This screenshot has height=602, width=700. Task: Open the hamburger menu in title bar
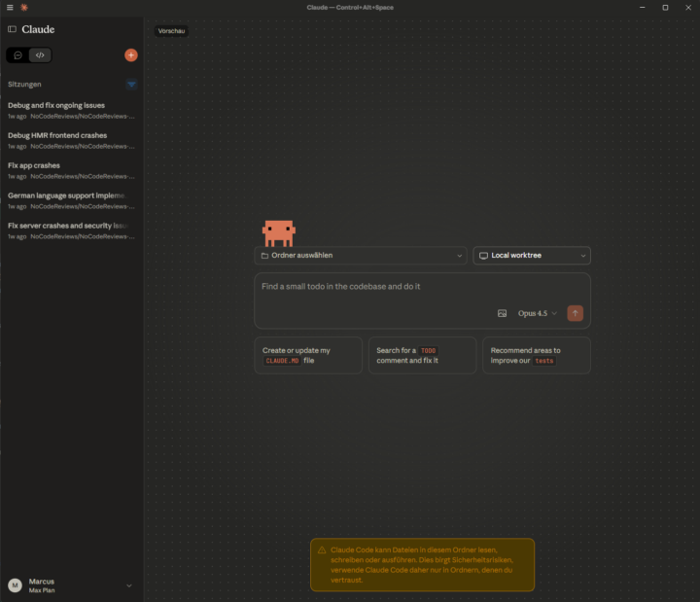[10, 8]
